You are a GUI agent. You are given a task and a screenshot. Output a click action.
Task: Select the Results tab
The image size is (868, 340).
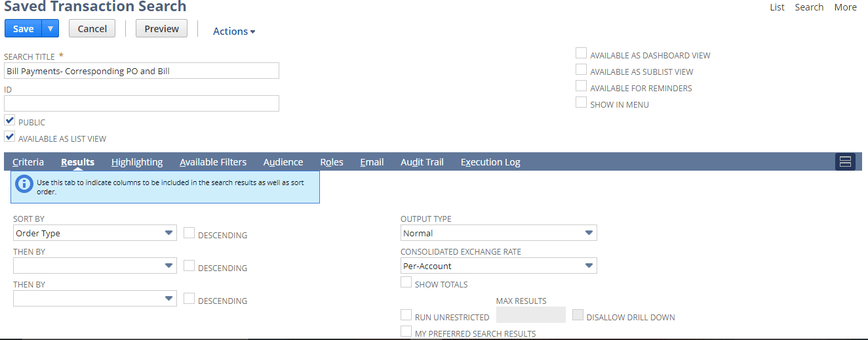(77, 162)
